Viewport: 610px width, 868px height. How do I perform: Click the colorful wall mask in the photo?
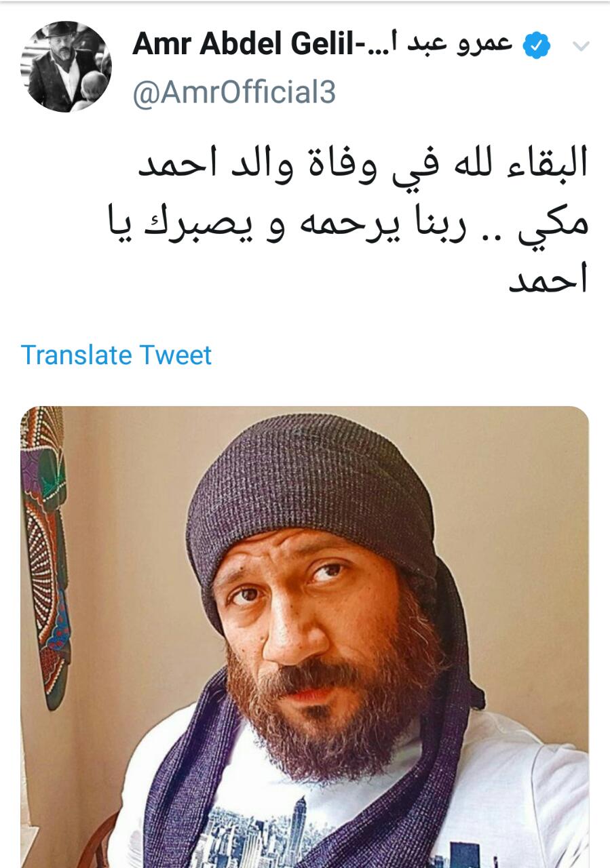[x=45, y=556]
